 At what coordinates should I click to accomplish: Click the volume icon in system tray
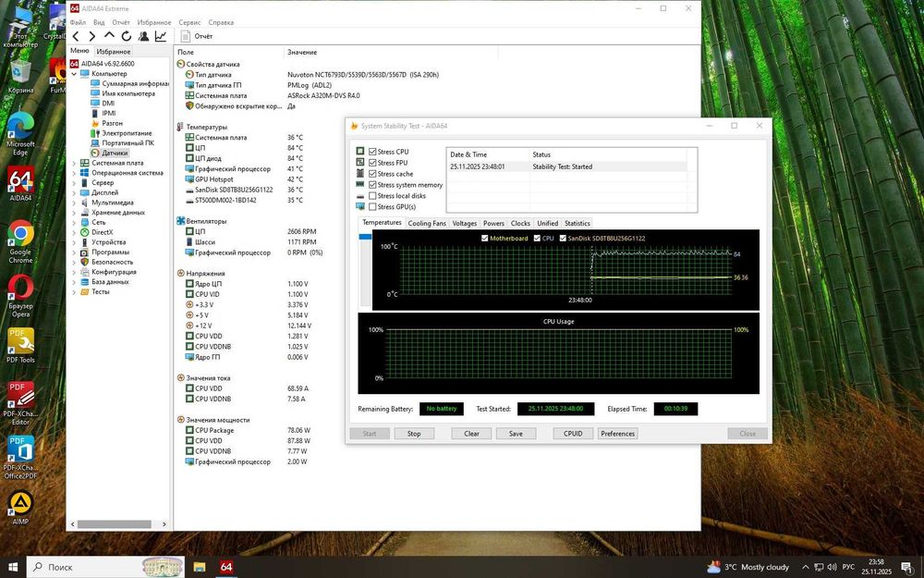pyautogui.click(x=832, y=568)
